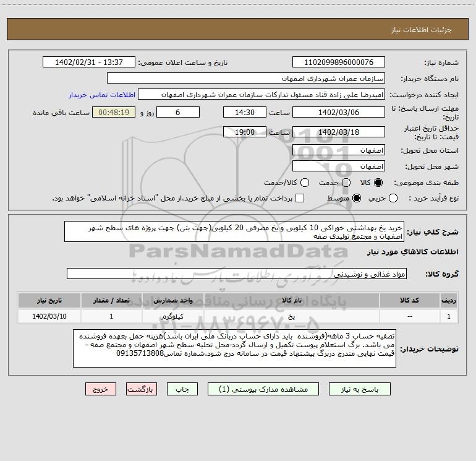Click the validity time field 19:00
The image size is (476, 461).
pyautogui.click(x=245, y=132)
